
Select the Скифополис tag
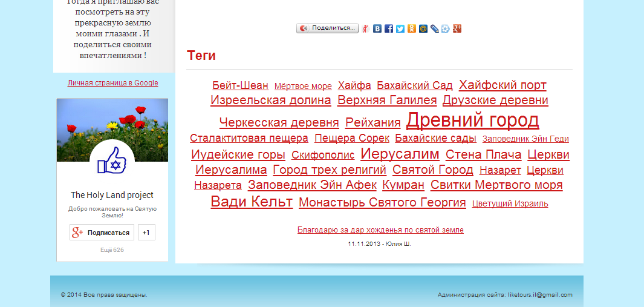pyautogui.click(x=323, y=155)
